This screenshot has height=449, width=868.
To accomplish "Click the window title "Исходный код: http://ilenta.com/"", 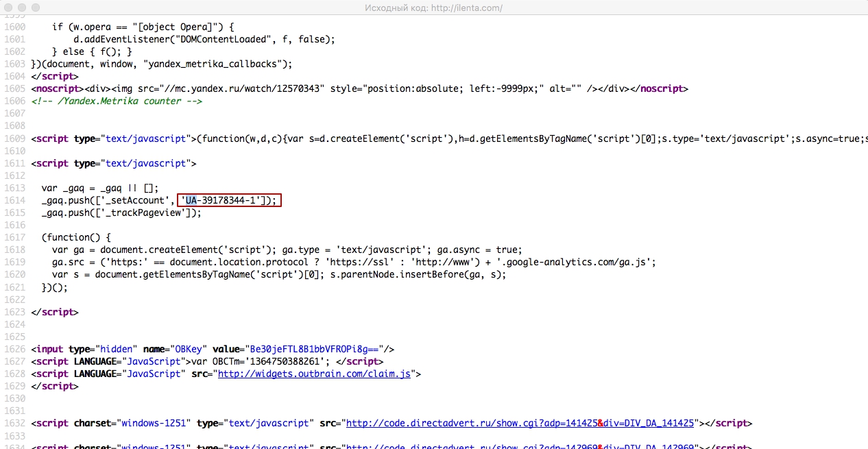I will (434, 8).
